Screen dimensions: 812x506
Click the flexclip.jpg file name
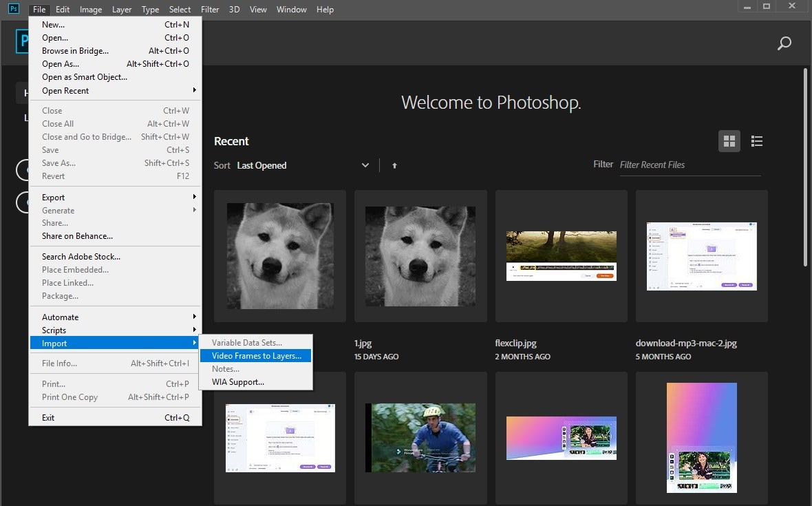tap(516, 343)
